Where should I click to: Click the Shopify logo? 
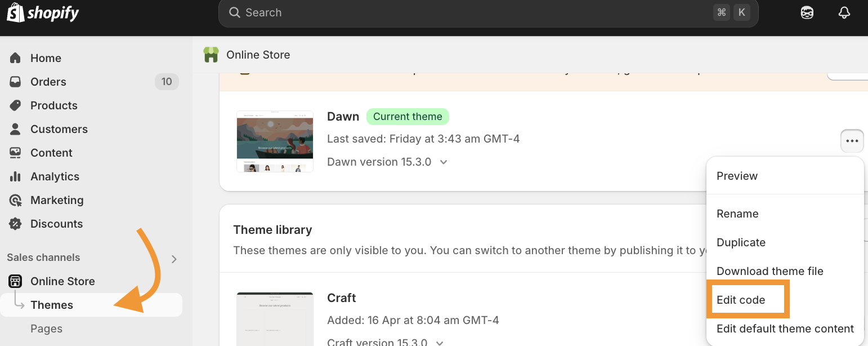[x=43, y=13]
